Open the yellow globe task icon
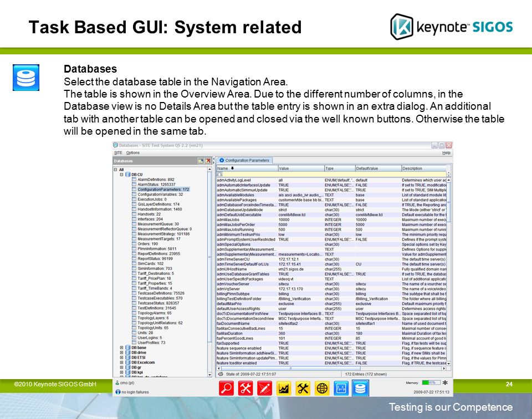Viewport: 532px width, 419px height. coord(322,388)
